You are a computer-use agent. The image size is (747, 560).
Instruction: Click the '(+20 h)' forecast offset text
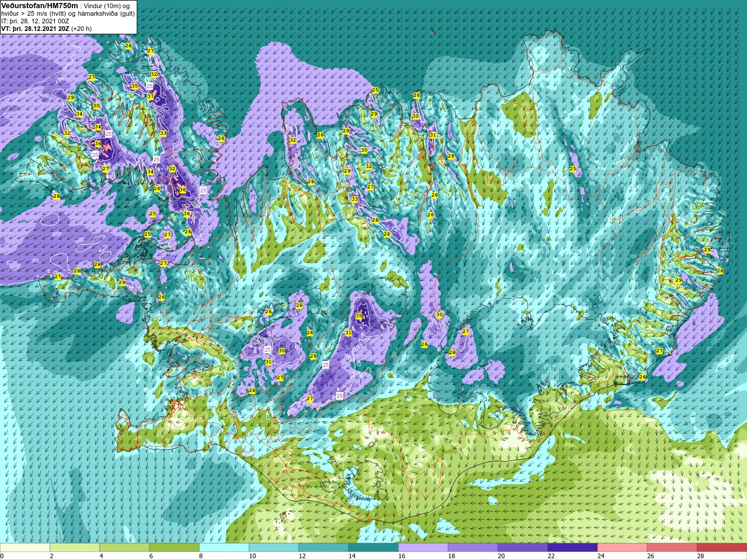pyautogui.click(x=81, y=29)
